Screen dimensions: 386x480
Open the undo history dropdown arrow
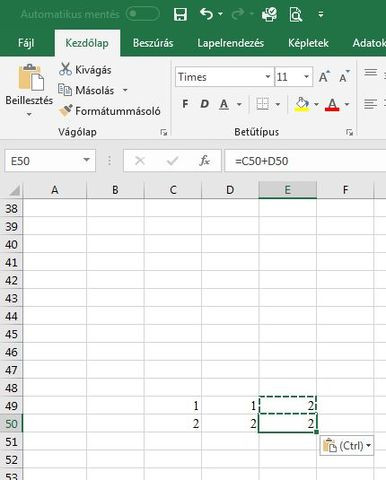click(220, 14)
